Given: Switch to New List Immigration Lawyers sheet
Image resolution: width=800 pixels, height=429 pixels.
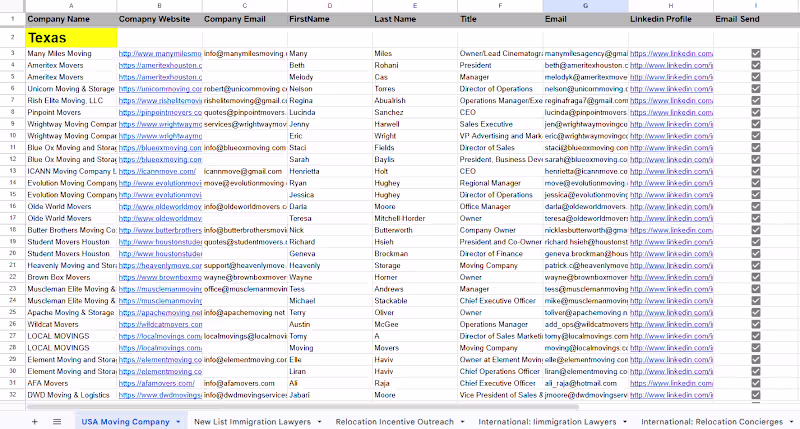Looking at the screenshot, I should tap(252, 422).
